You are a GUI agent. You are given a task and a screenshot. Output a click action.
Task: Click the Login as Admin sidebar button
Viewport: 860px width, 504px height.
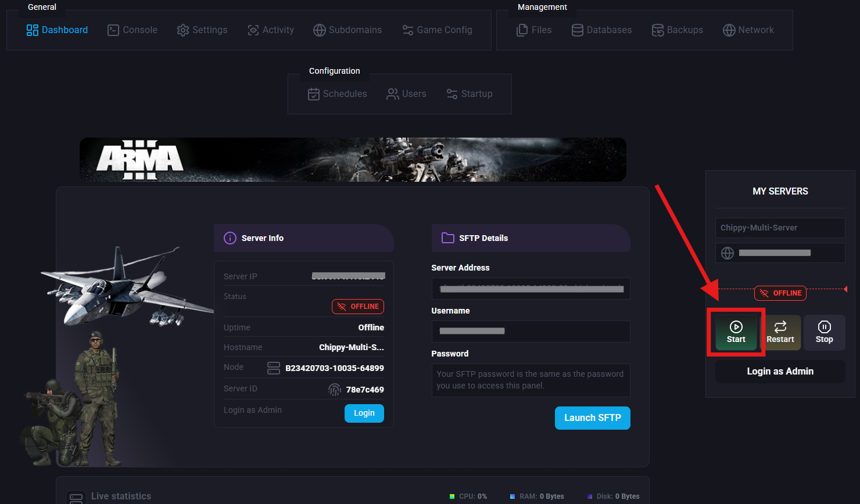[x=780, y=372]
